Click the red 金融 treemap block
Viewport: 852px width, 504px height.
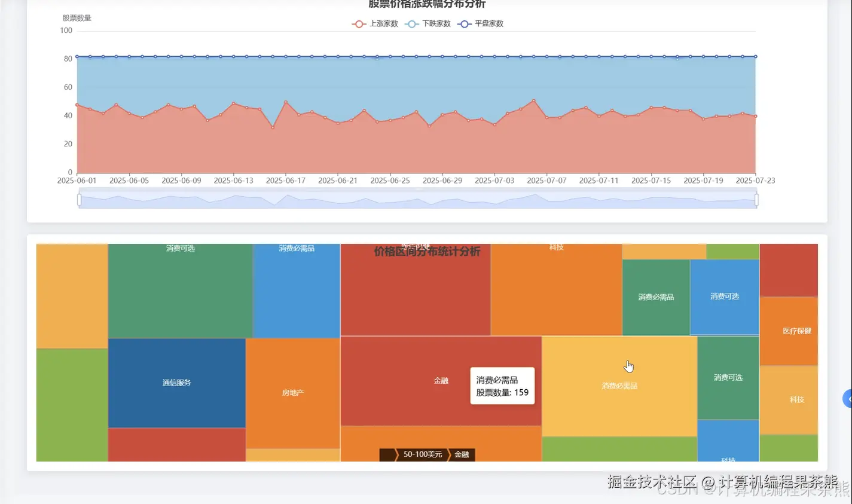pyautogui.click(x=441, y=381)
